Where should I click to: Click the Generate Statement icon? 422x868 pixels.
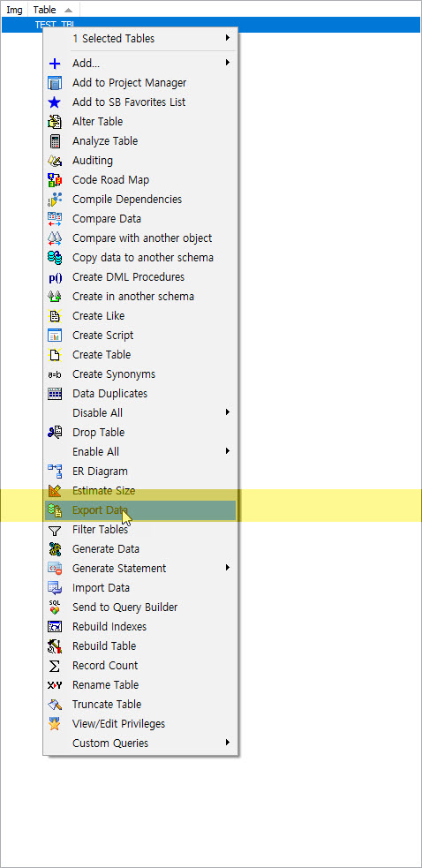54,569
